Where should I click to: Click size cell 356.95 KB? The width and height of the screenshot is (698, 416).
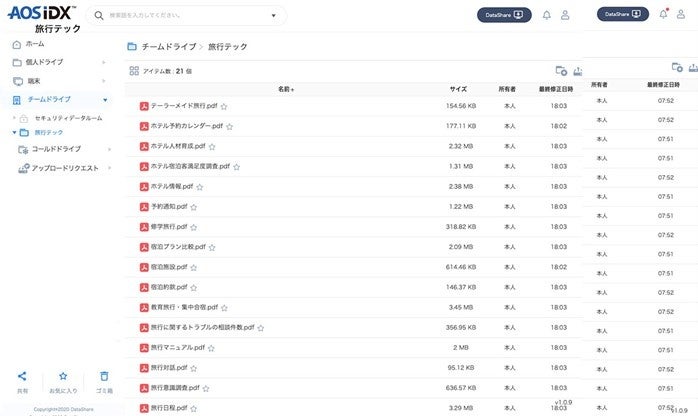(x=461, y=327)
